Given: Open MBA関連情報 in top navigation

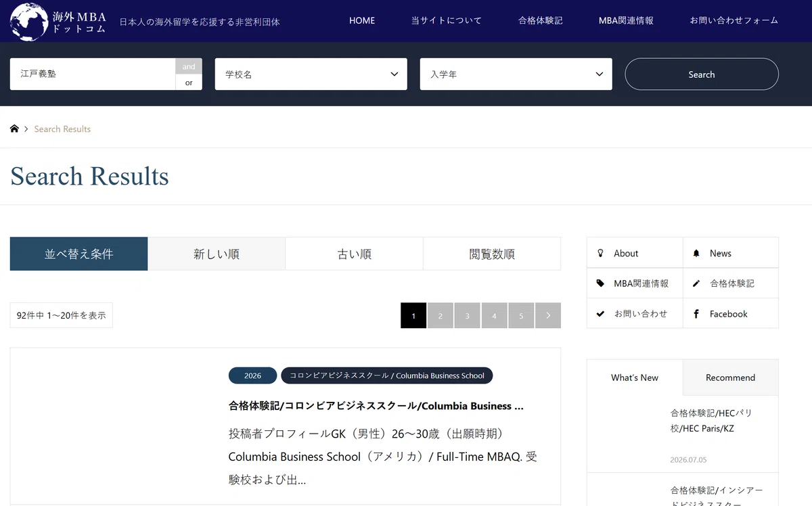Looking at the screenshot, I should [626, 20].
